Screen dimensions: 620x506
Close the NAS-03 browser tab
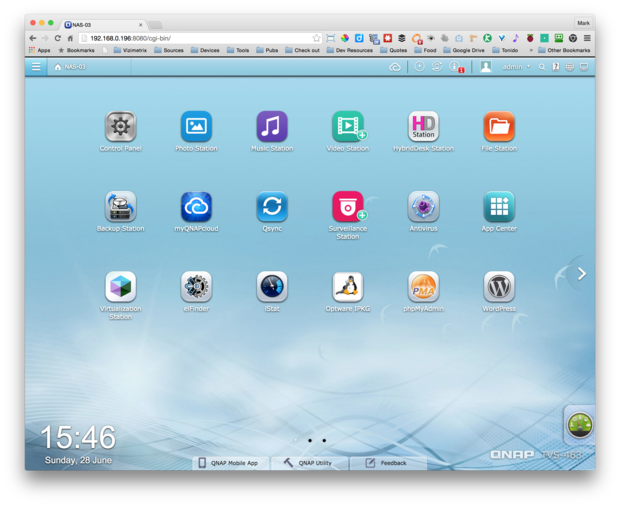click(x=140, y=25)
